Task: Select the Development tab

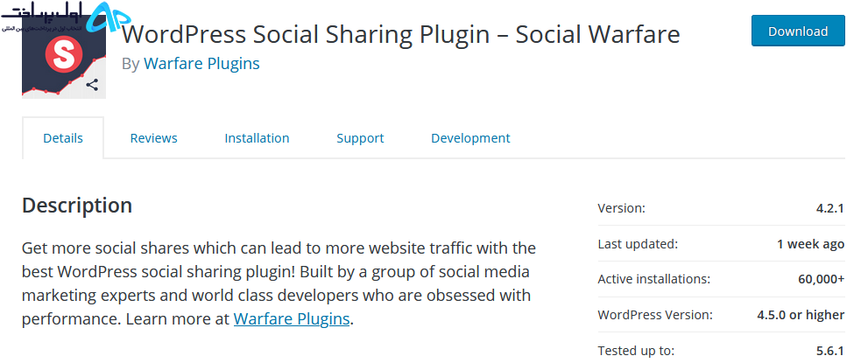Action: pyautogui.click(x=470, y=138)
